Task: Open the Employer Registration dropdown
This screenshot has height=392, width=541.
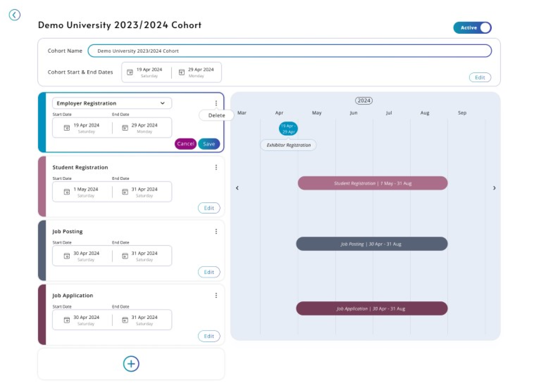Action: point(112,103)
